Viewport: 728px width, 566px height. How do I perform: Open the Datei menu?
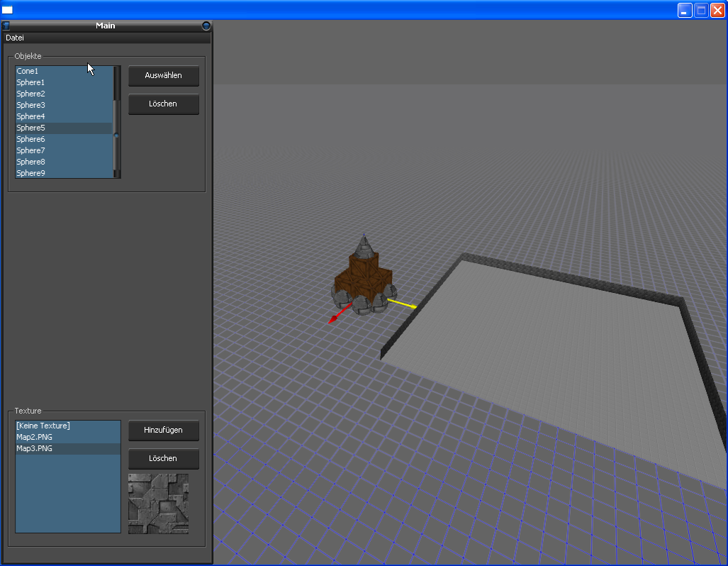15,38
